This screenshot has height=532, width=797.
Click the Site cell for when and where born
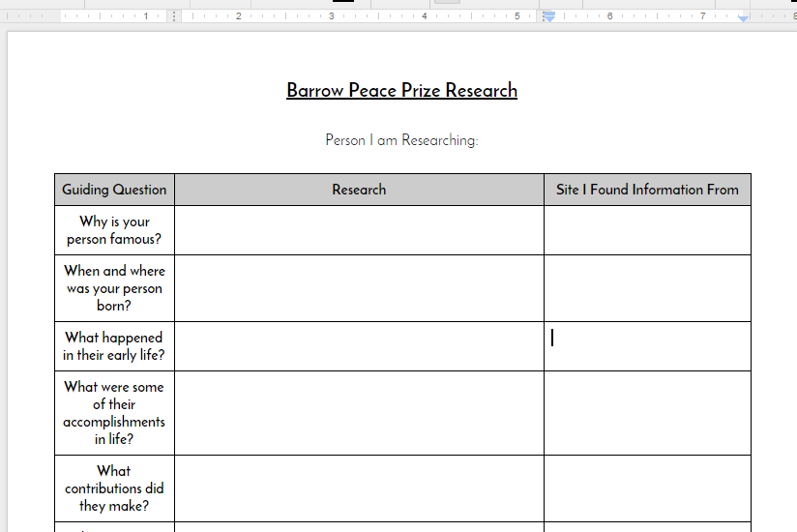[647, 288]
